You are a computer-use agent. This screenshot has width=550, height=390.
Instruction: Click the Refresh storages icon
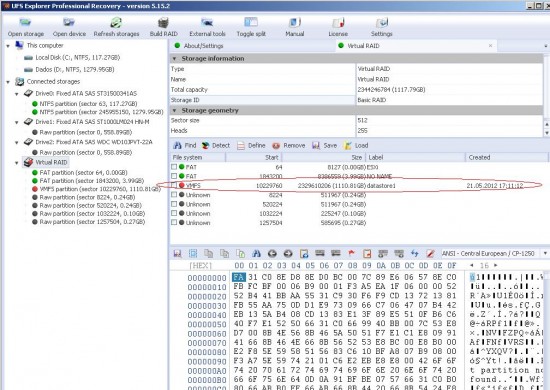[116, 23]
